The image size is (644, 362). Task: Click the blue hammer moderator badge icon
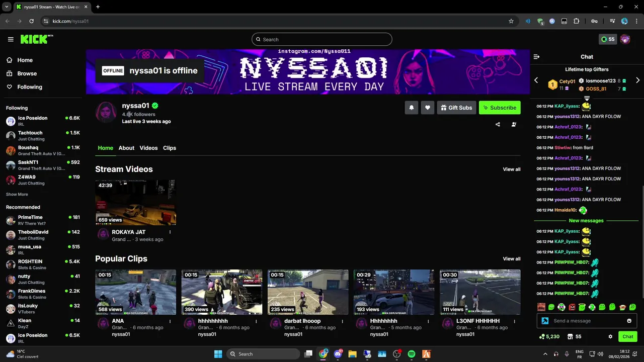coord(544,321)
